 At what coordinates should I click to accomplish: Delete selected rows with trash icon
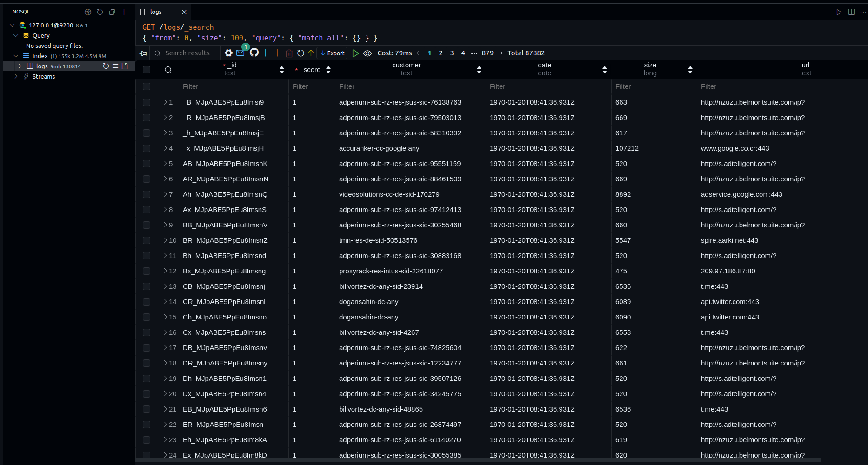pyautogui.click(x=289, y=53)
